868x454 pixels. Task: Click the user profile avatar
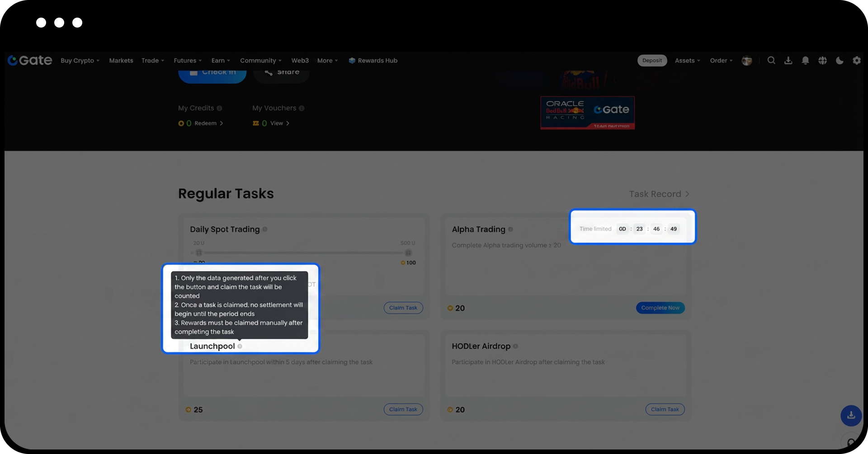747,61
